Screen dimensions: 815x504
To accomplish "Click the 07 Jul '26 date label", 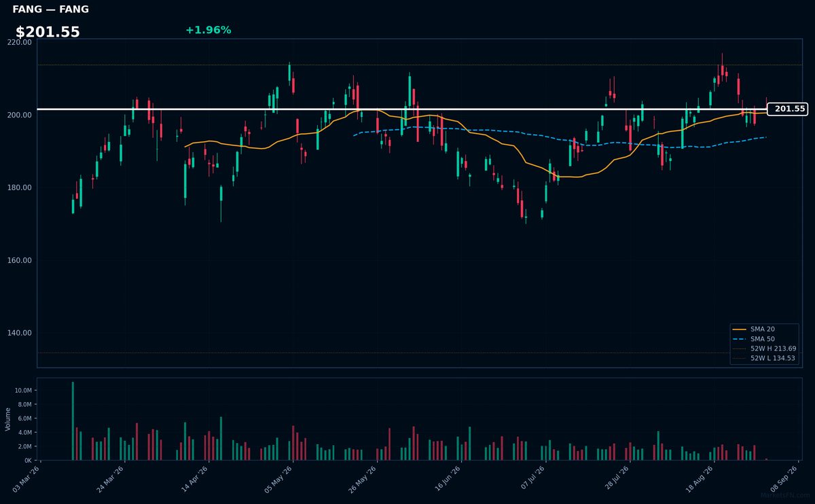I will (531, 478).
